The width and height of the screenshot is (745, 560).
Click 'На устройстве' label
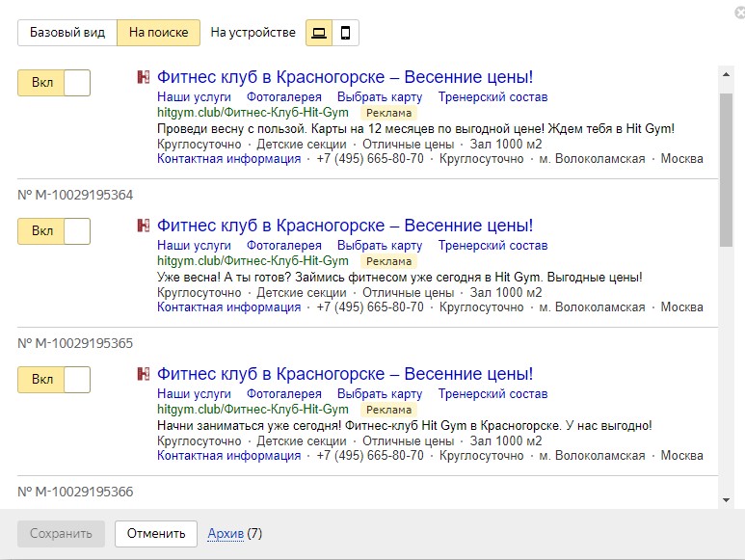[253, 33]
